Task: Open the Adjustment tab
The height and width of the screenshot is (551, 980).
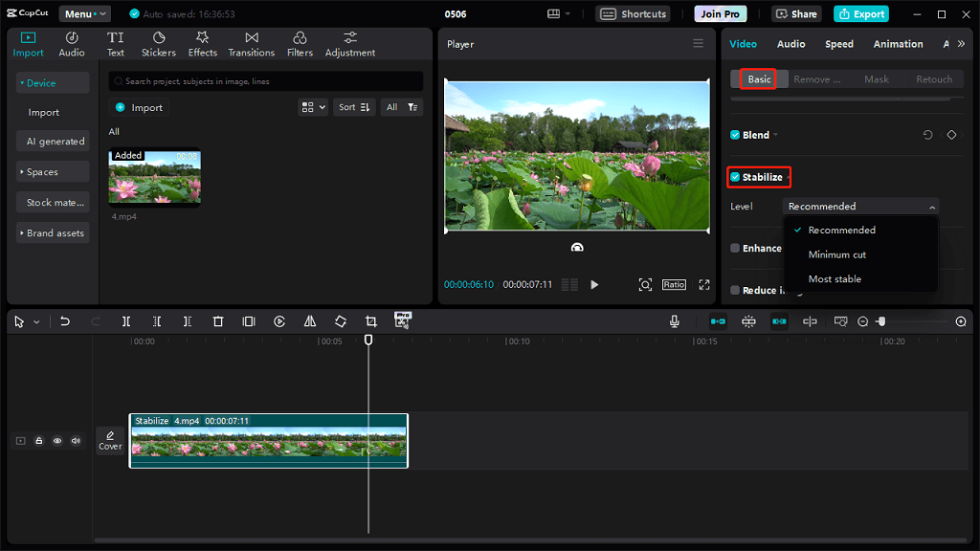Action: 350,44
